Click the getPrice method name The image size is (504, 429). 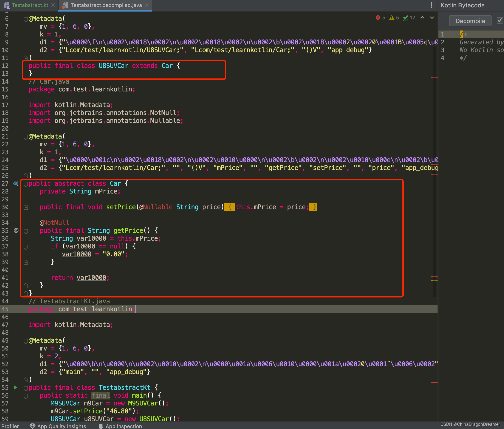click(128, 231)
